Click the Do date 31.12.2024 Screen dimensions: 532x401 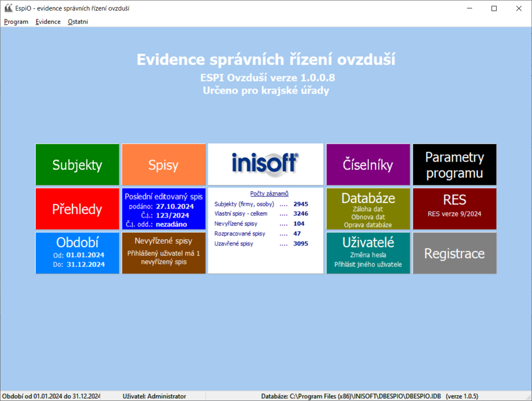coord(86,265)
